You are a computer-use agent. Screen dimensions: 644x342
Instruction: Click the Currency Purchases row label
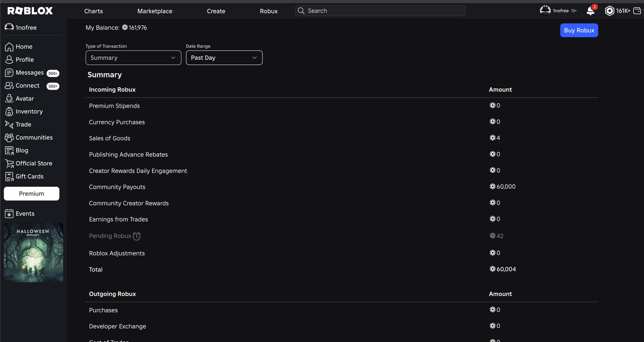point(117,122)
